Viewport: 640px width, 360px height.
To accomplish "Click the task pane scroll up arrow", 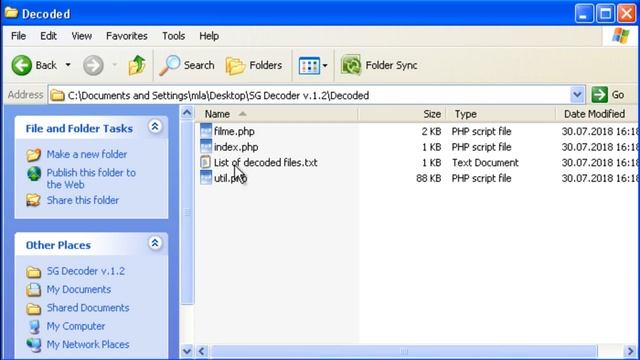I will (x=187, y=112).
